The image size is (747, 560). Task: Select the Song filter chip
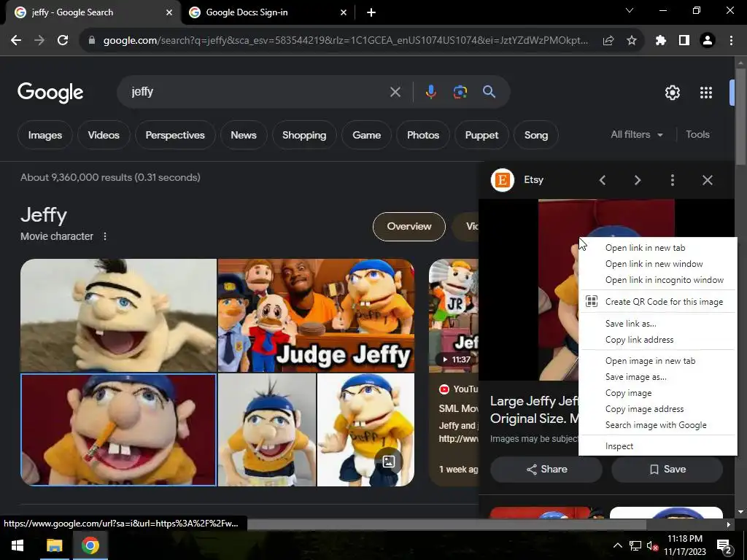tap(536, 135)
